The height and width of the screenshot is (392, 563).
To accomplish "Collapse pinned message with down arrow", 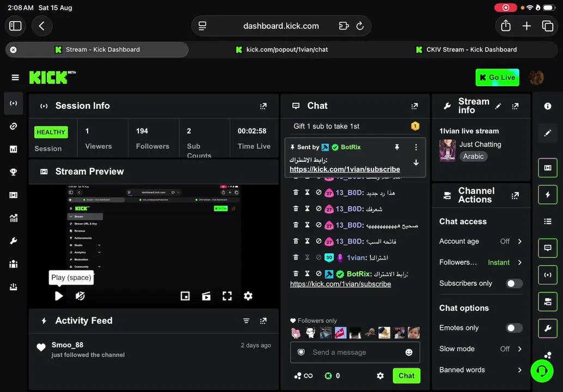I will (416, 163).
